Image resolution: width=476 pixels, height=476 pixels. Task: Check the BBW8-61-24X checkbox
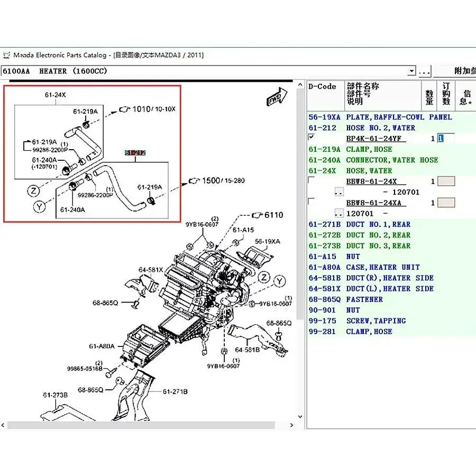pyautogui.click(x=311, y=180)
